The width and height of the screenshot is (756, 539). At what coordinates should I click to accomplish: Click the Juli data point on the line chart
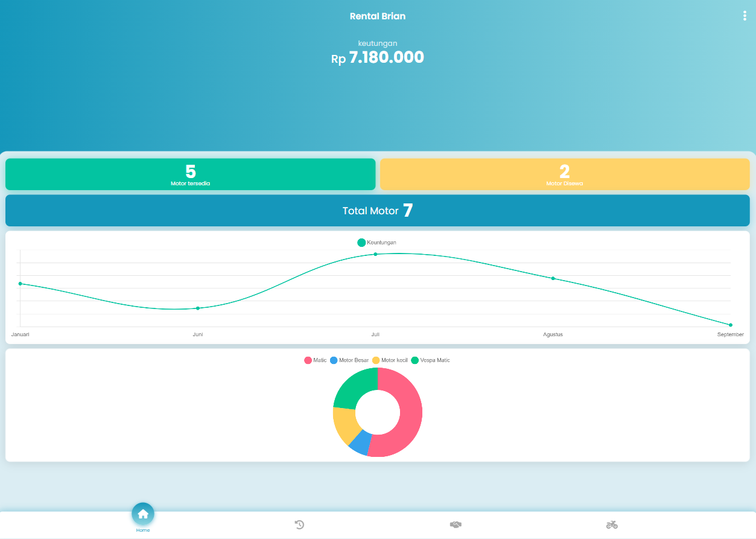pos(375,254)
